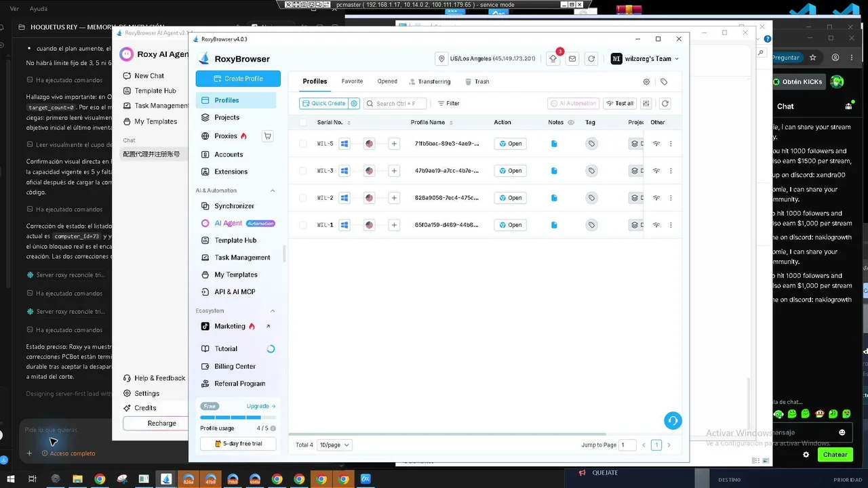Open the tag manager icon above the table
868x488 pixels.
(664, 81)
